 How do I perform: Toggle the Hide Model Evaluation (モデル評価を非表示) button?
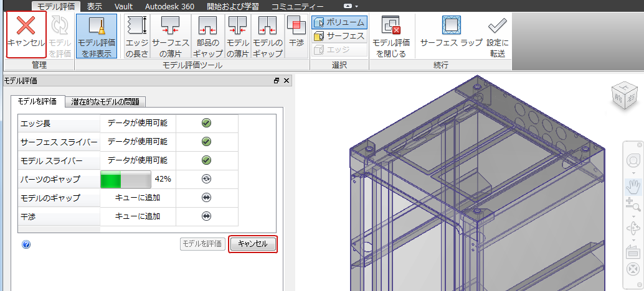[97, 36]
